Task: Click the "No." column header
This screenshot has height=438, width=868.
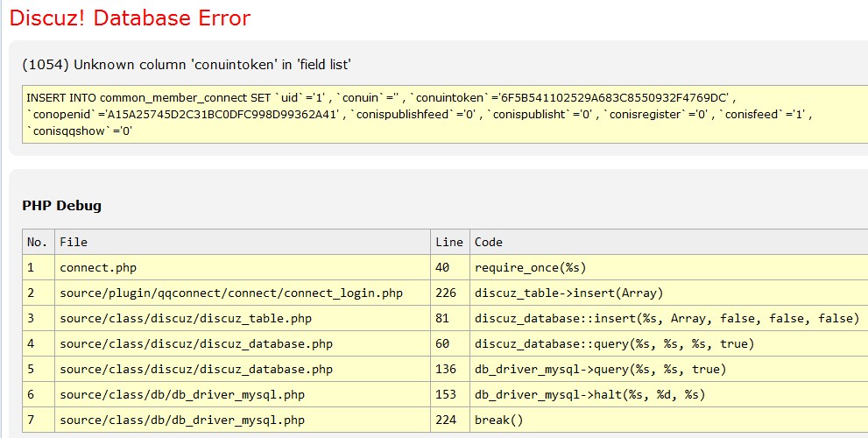Action: (37, 242)
